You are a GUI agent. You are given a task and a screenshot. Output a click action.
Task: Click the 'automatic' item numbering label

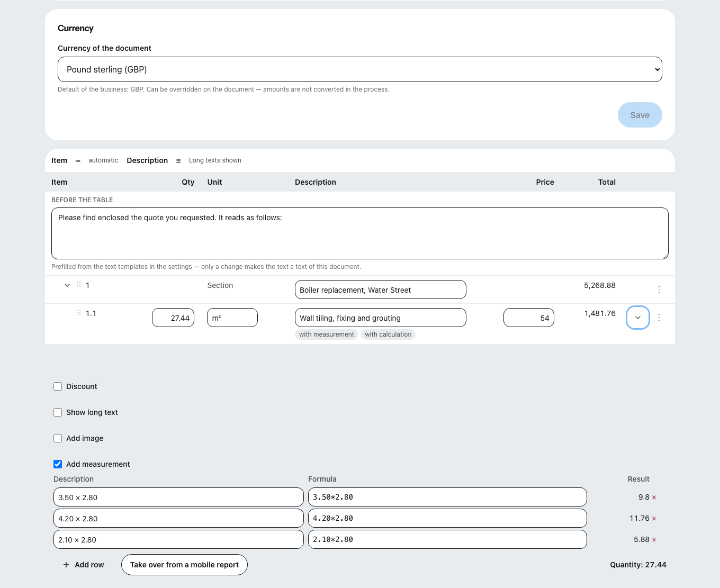point(103,160)
